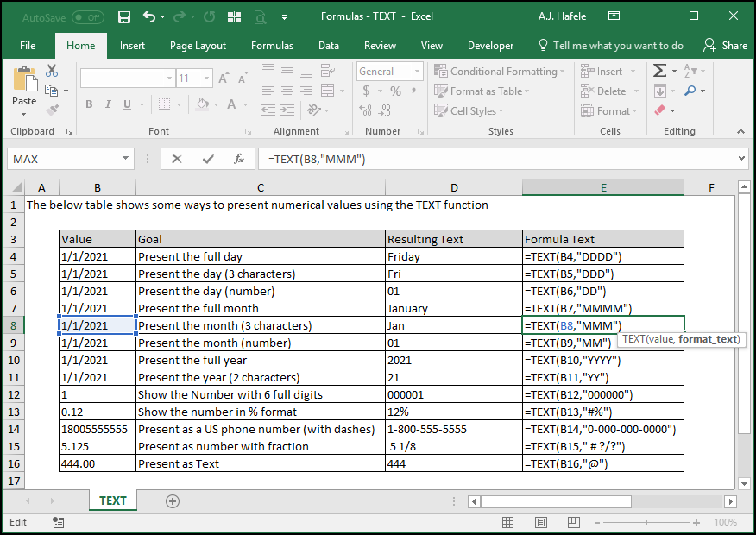The height and width of the screenshot is (535, 756).
Task: Click Tell me what you want to do
Action: (611, 46)
